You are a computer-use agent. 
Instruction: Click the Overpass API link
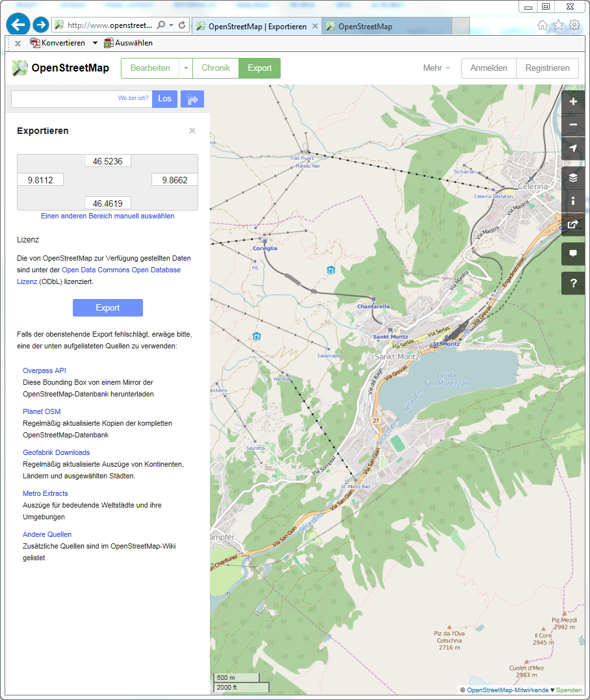(44, 370)
